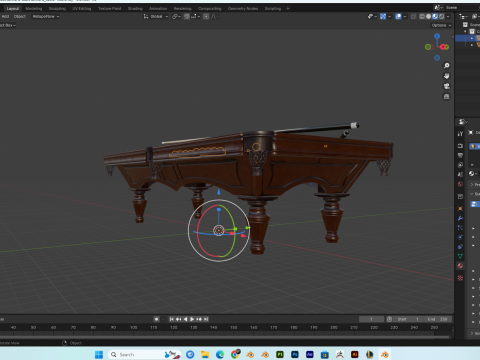This screenshot has width=480, height=360.
Task: Jump to timeline start frame
Action: point(172,319)
